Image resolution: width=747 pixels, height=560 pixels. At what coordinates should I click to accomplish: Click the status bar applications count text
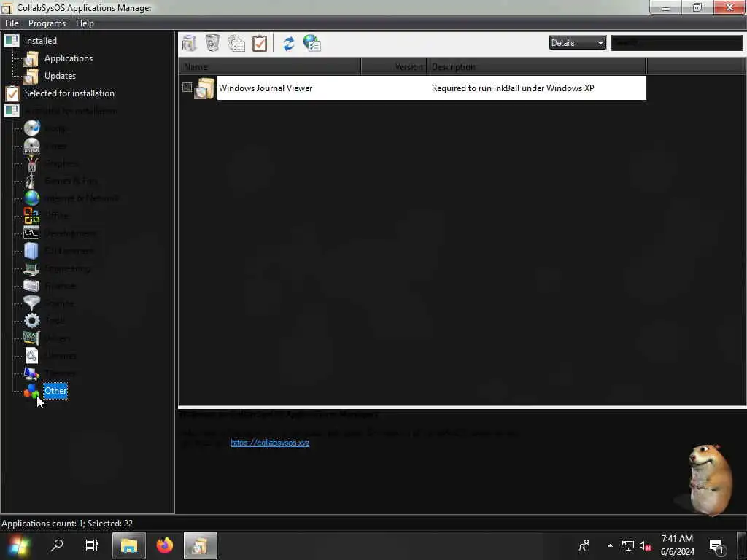click(67, 524)
